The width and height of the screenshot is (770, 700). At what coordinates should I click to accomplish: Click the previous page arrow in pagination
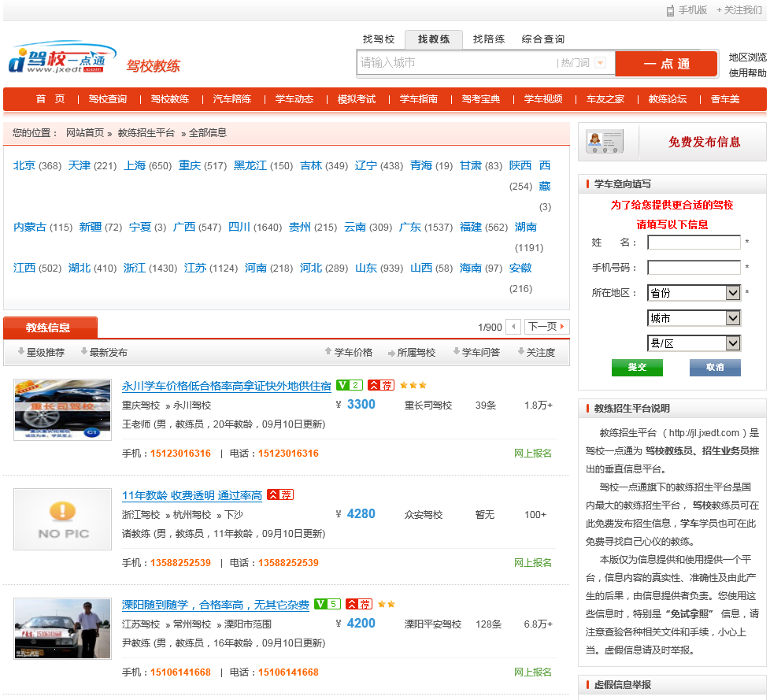click(513, 327)
